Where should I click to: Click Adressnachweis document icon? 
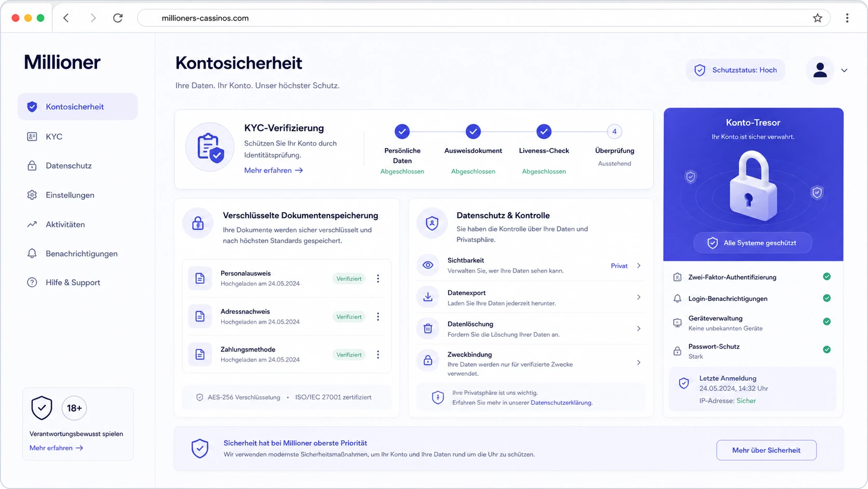200,316
